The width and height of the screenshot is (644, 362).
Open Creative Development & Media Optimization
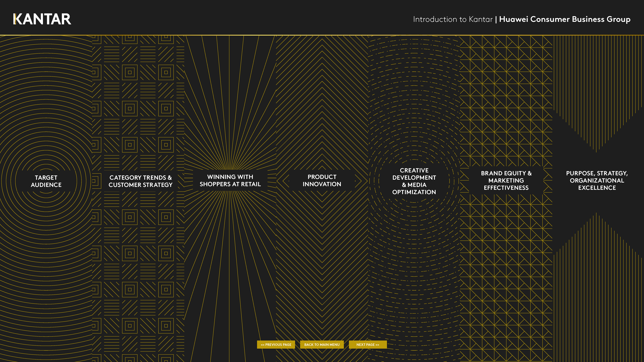click(x=414, y=181)
